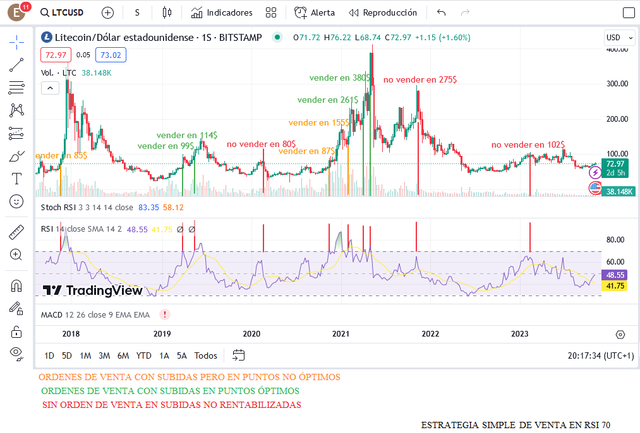Open indicator templates grid icon

[x=271, y=13]
